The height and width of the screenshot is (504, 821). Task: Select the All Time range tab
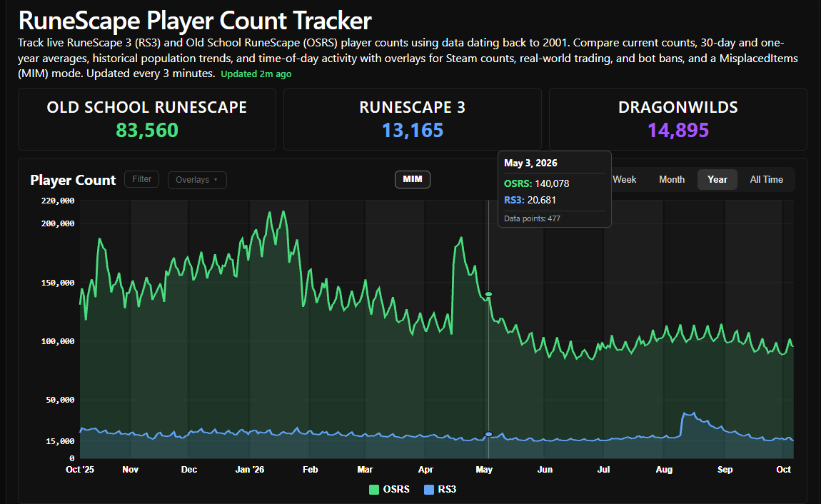pos(766,179)
